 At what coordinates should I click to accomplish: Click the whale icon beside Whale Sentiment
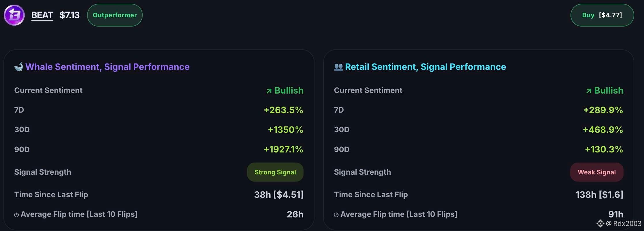click(x=19, y=67)
